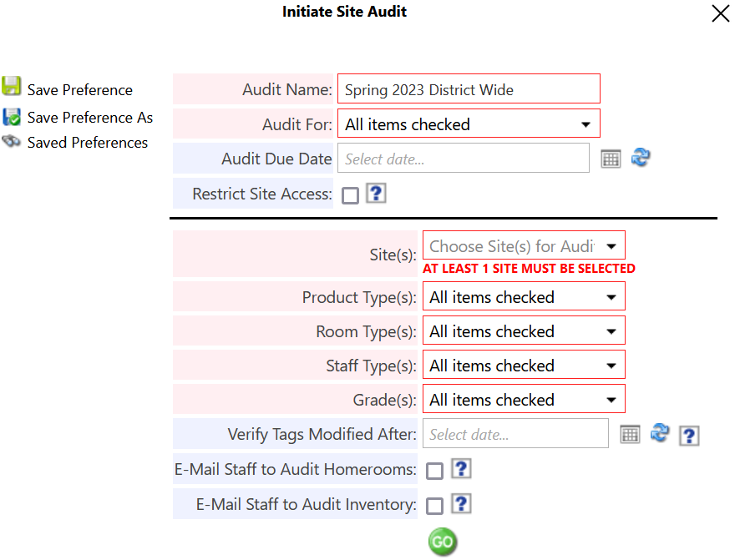Click inside the Audit Name text field
Image resolution: width=735 pixels, height=560 pixels.
coord(468,88)
